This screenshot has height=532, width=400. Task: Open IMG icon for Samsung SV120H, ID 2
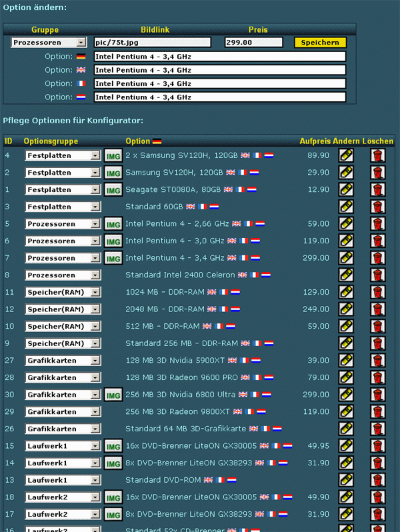113,173
